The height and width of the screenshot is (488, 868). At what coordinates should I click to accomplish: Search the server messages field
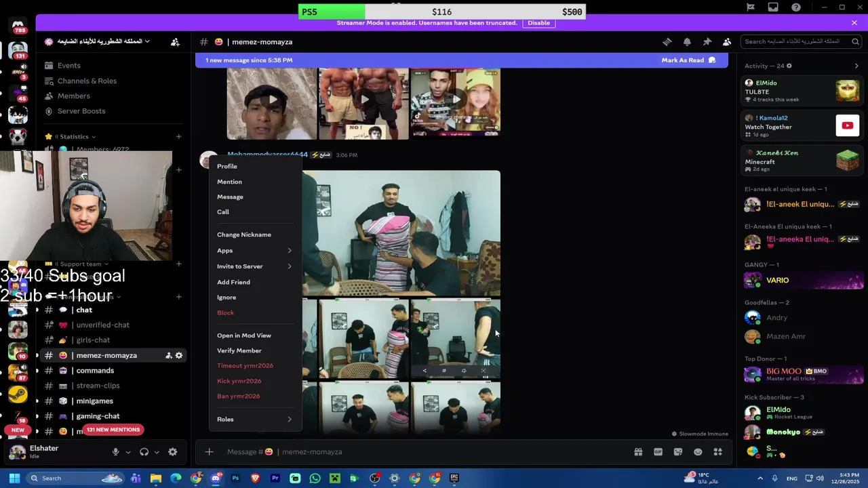point(802,41)
